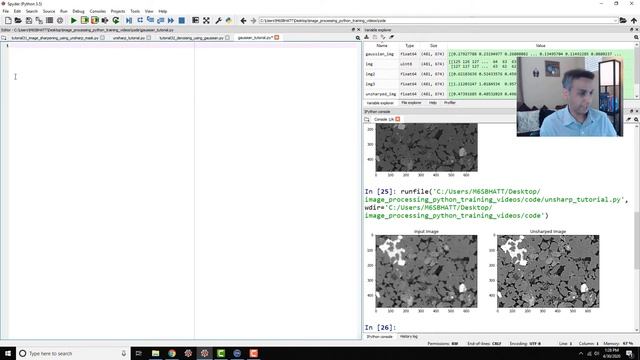Select the unsharped_img variable row
The image size is (640, 360).
(x=499, y=94)
